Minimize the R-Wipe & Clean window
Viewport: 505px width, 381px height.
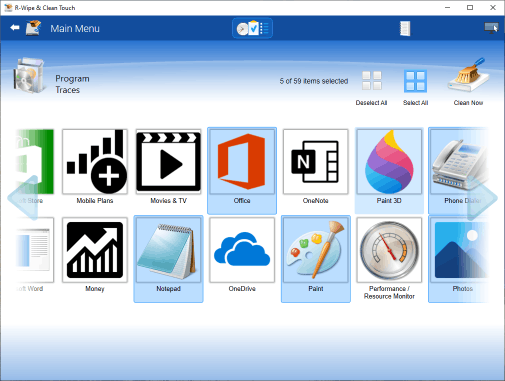(448, 7)
